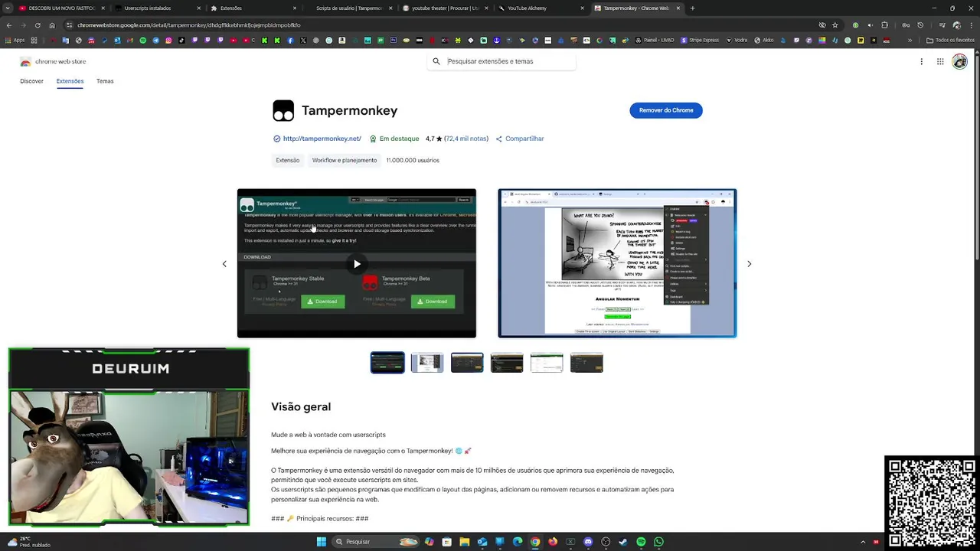Play the Tampermonkey promo video
The height and width of the screenshot is (551, 980).
357,264
